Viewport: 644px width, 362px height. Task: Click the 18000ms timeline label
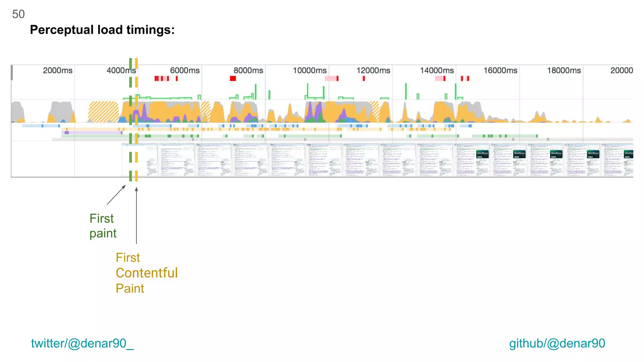click(x=564, y=70)
